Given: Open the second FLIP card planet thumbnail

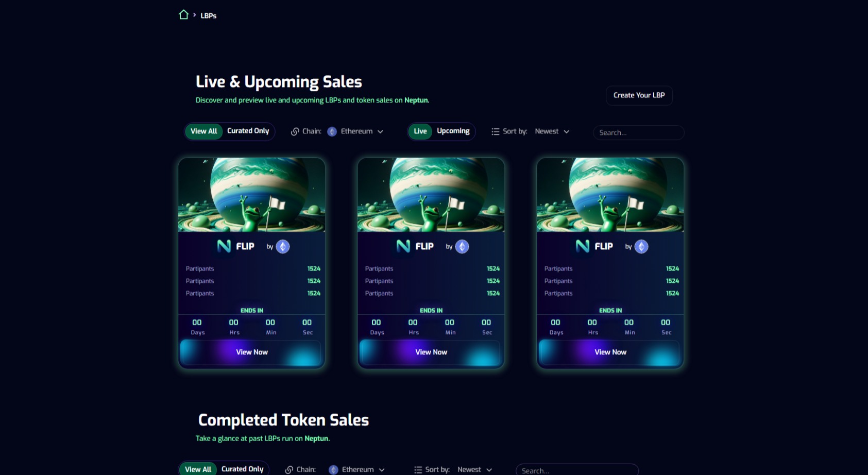Looking at the screenshot, I should [431, 195].
